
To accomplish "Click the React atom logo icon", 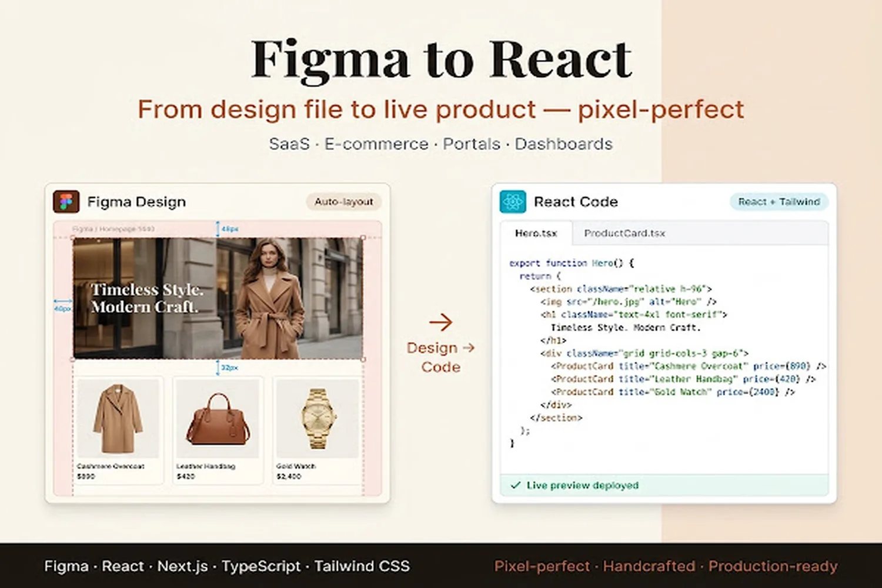I will [x=513, y=202].
